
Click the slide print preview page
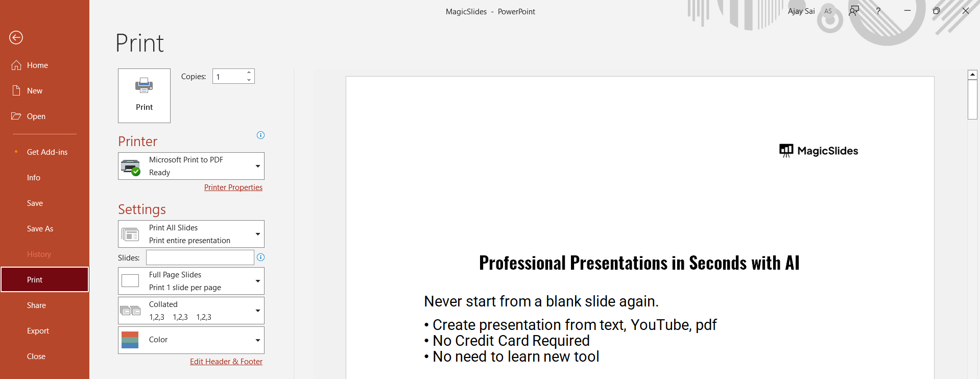tap(640, 228)
